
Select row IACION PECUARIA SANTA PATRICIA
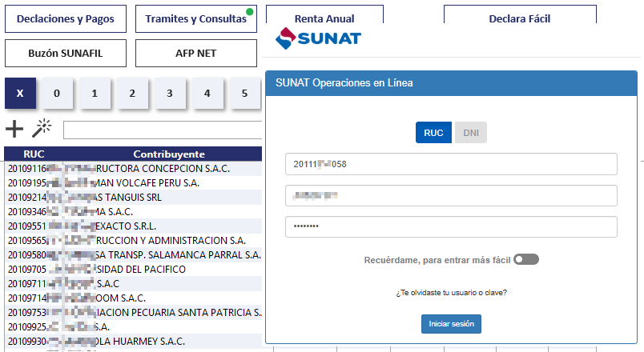coord(133,312)
